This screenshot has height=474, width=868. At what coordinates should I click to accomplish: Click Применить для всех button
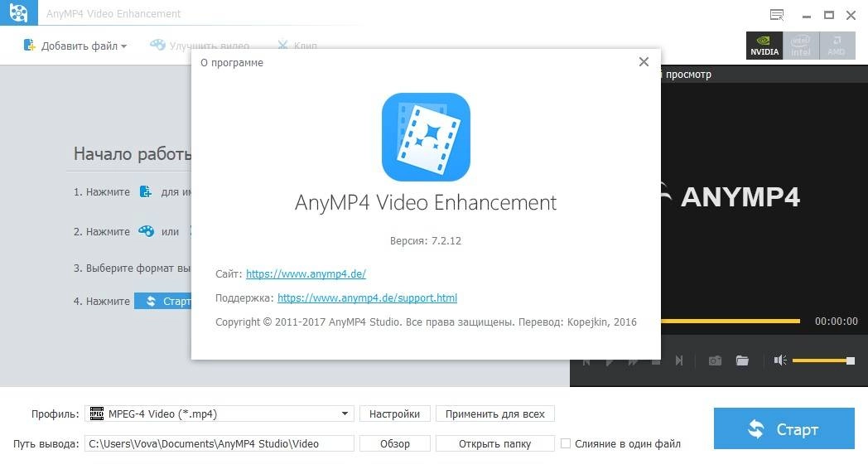(x=495, y=414)
